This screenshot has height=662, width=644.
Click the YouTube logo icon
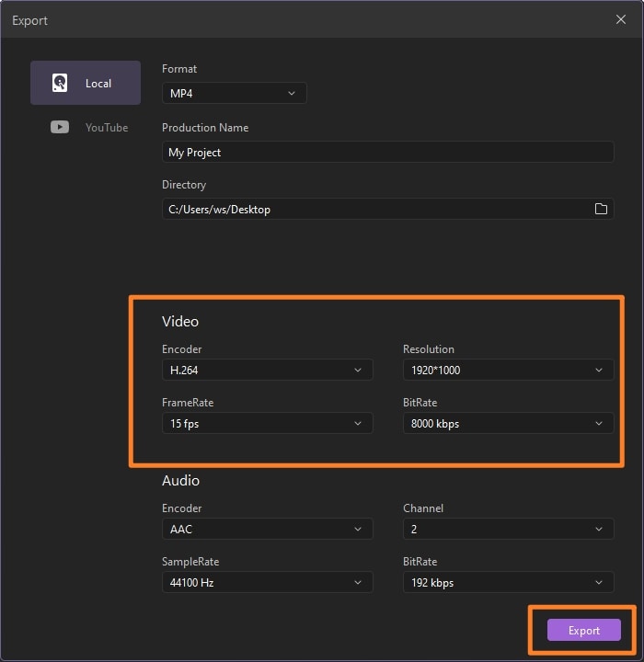coord(60,127)
